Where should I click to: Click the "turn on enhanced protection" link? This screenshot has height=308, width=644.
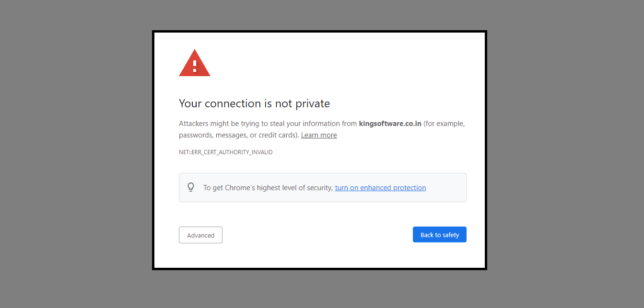click(380, 188)
